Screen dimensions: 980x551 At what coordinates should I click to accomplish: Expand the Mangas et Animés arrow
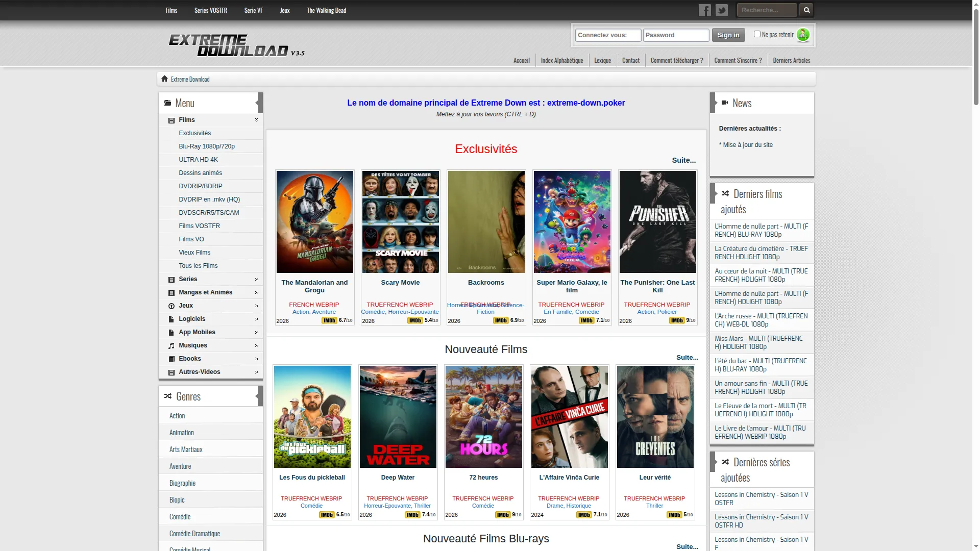(256, 292)
